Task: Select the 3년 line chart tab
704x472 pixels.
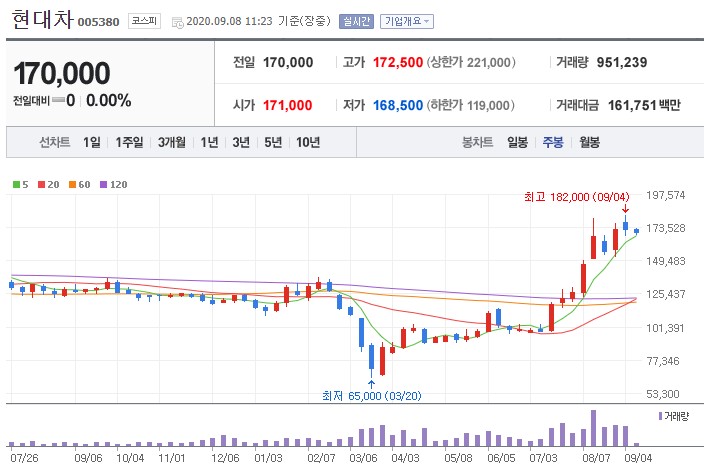Action: coord(241,142)
